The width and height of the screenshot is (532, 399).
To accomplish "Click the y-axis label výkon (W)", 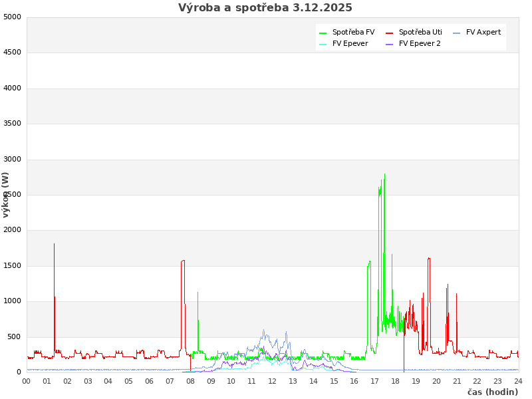I will click(6, 195).
